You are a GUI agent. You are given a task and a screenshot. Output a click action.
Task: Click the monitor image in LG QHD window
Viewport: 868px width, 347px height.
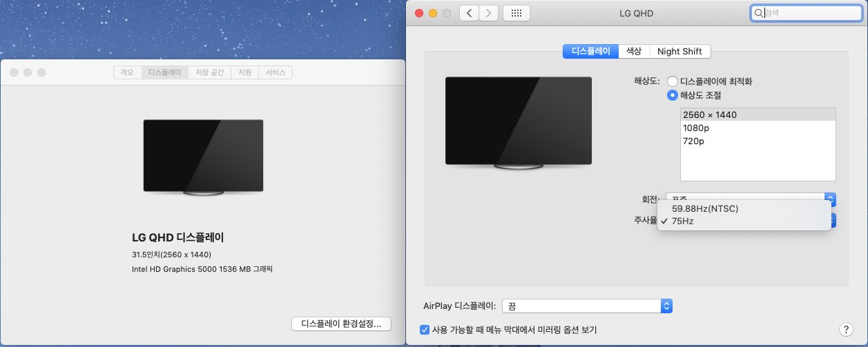tap(519, 122)
